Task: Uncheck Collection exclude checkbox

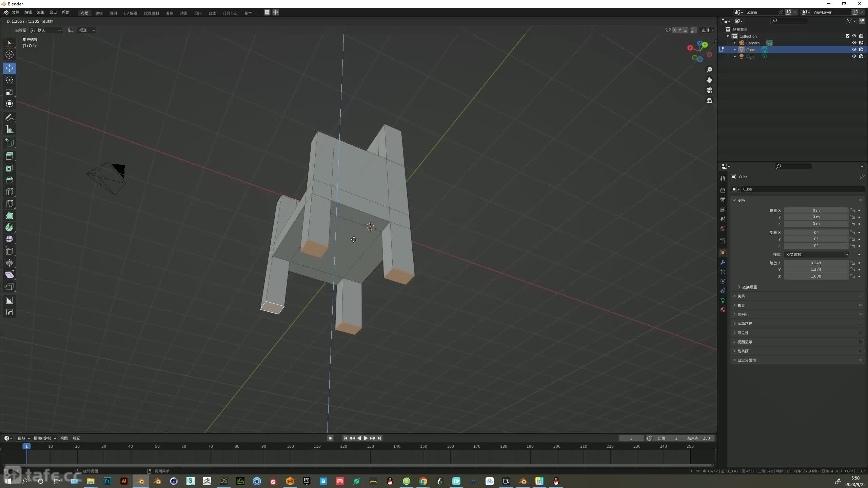Action: coord(848,36)
